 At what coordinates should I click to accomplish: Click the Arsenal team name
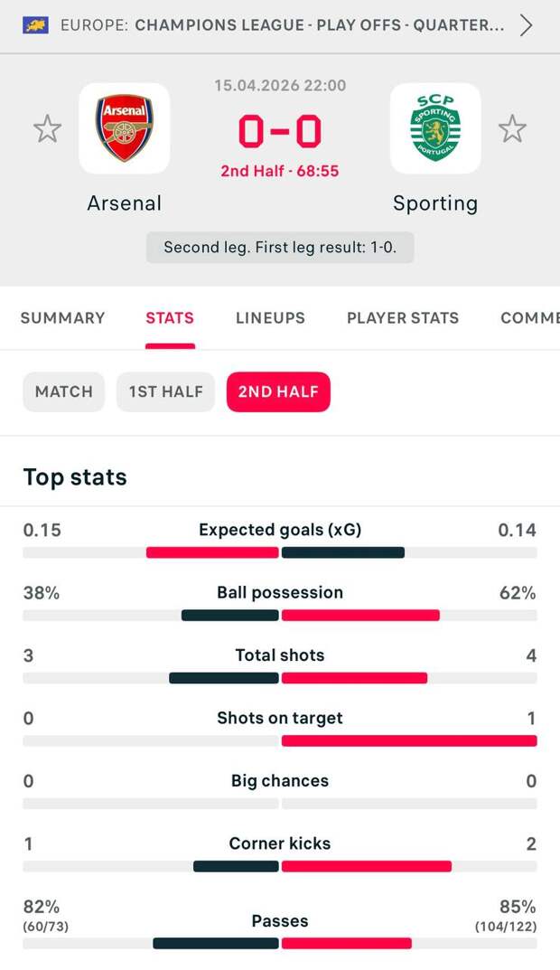pos(125,203)
